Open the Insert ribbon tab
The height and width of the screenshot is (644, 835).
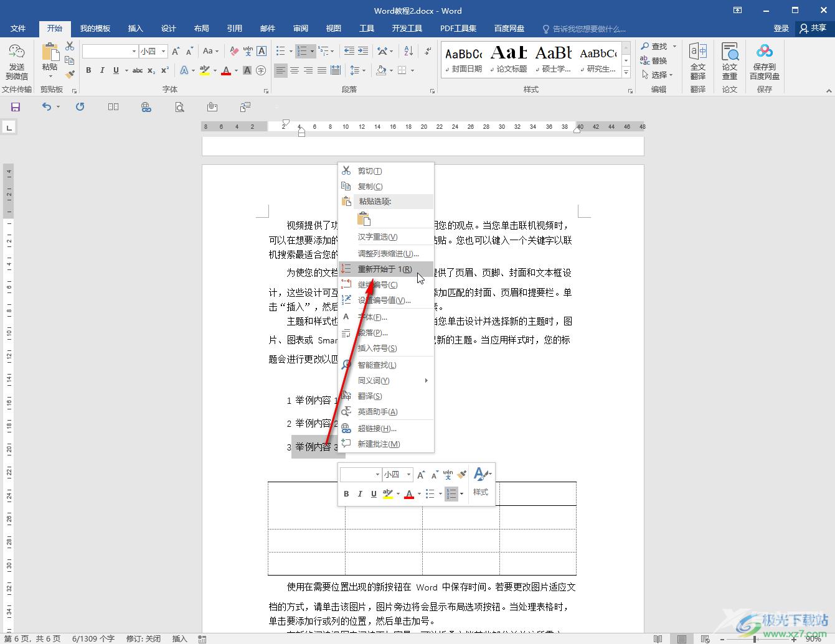click(135, 29)
